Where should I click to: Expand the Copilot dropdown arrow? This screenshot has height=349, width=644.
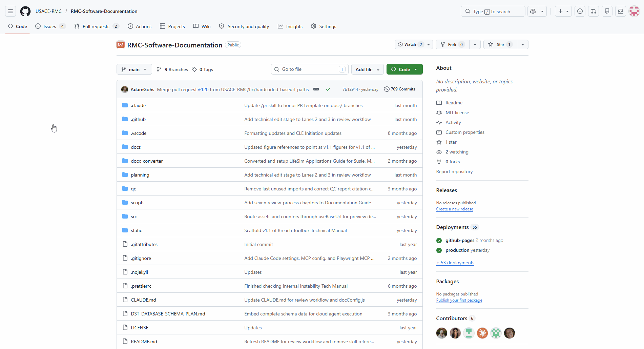(542, 11)
